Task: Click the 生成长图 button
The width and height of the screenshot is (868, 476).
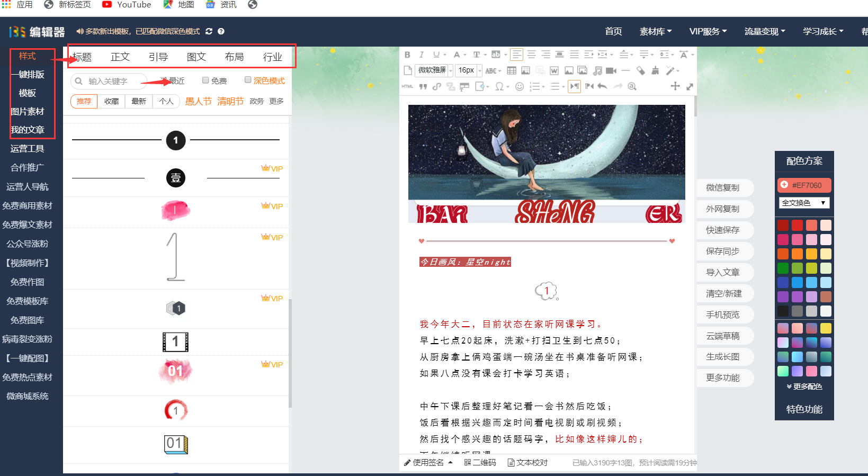Action: point(723,356)
